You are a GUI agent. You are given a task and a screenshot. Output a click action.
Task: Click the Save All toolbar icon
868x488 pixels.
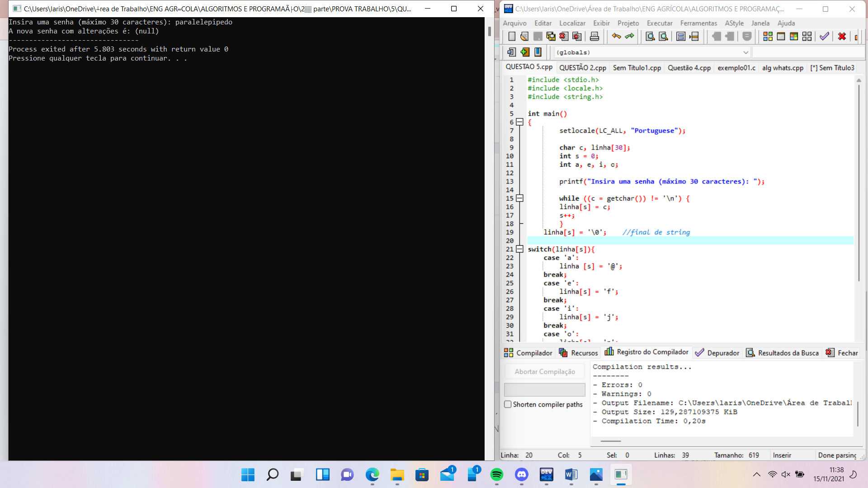pos(551,37)
